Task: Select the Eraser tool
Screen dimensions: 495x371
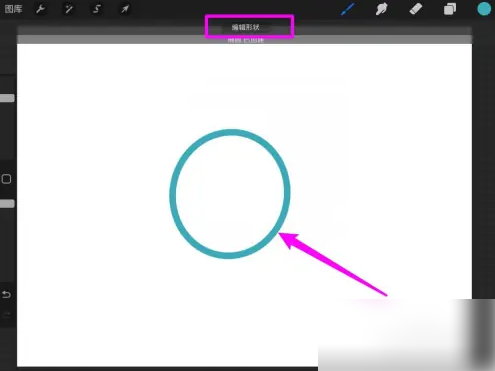Action: [x=416, y=9]
